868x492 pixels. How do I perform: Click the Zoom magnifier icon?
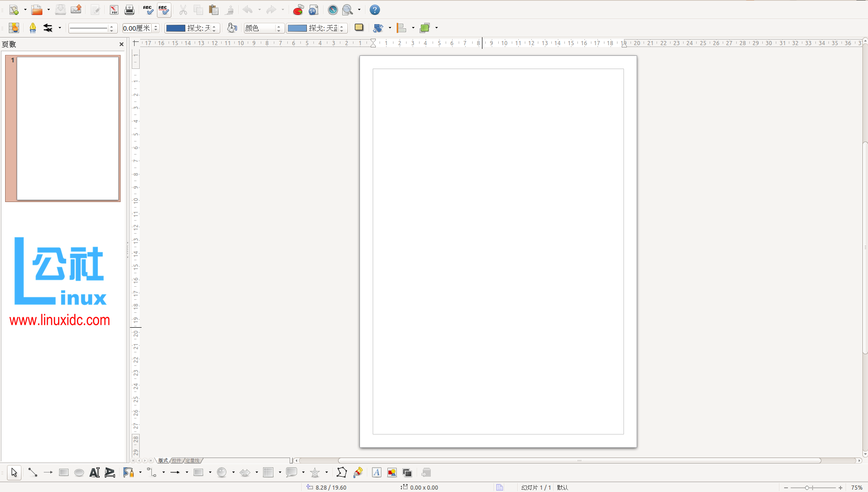(347, 10)
